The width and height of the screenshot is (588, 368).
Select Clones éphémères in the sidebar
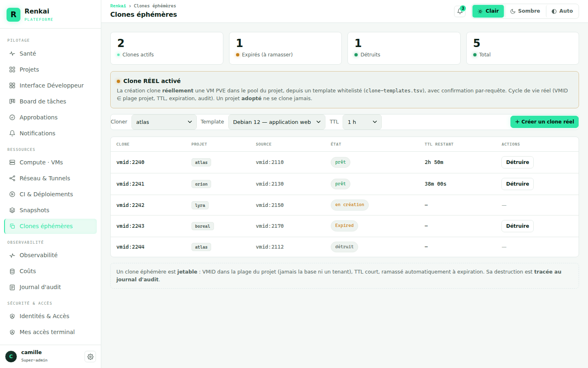point(50,226)
